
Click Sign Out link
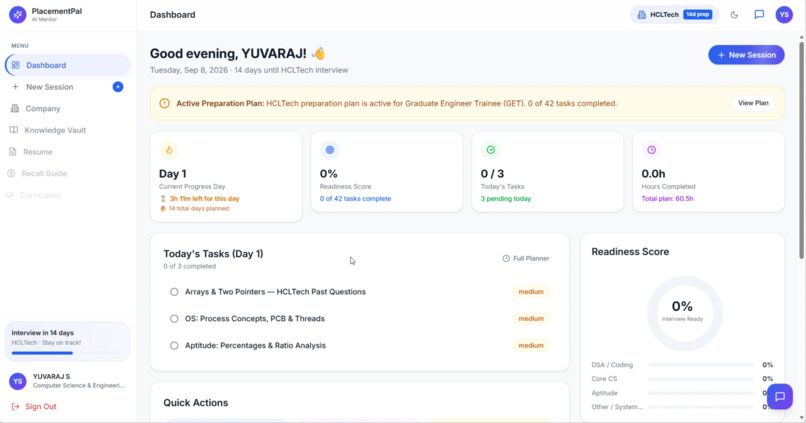click(34, 407)
